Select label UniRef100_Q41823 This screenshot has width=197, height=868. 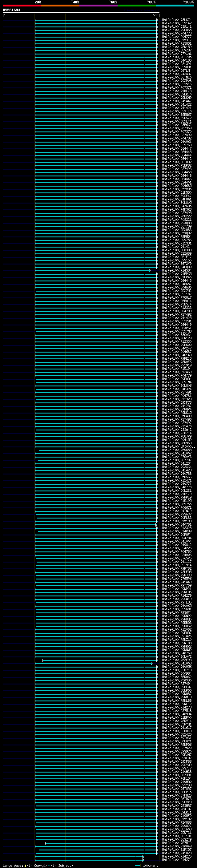coord(176,853)
